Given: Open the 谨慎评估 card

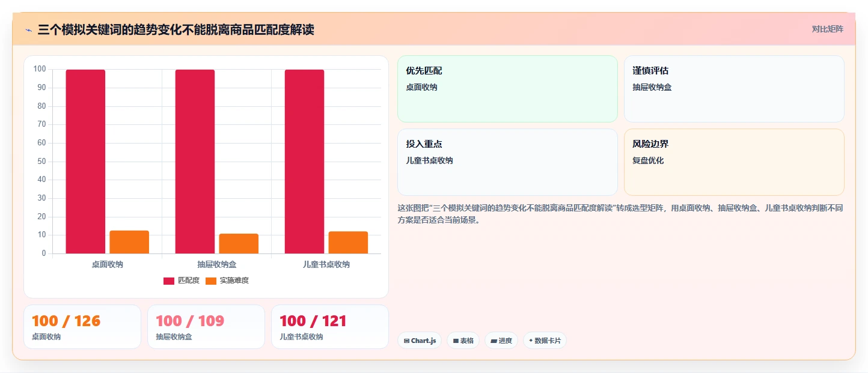Looking at the screenshot, I should pyautogui.click(x=734, y=89).
